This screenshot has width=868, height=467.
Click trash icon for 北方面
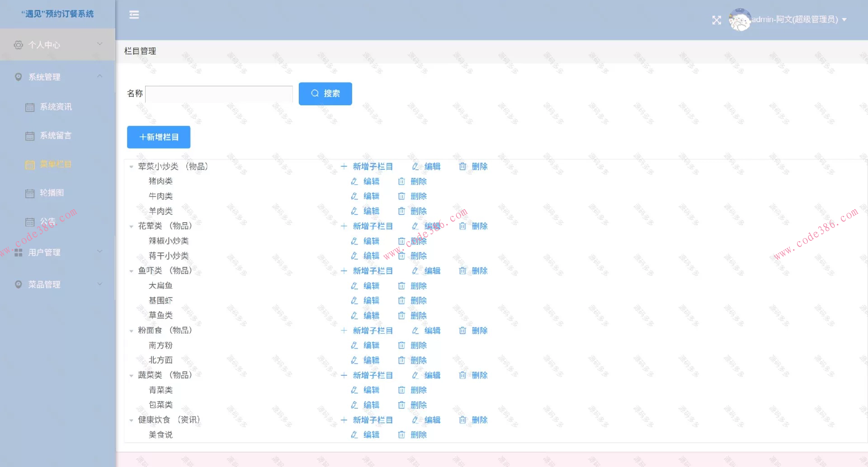pyautogui.click(x=401, y=360)
